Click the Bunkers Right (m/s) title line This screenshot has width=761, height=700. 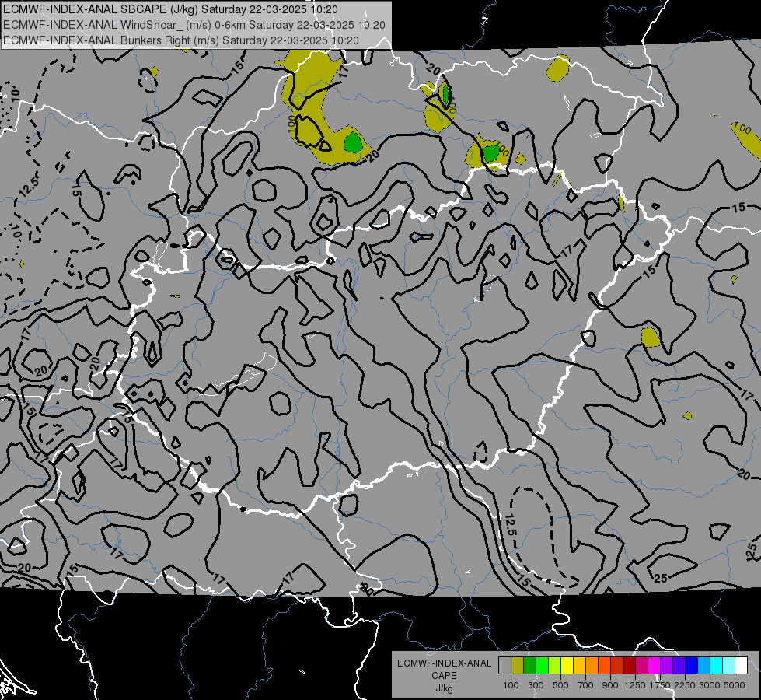point(181,40)
